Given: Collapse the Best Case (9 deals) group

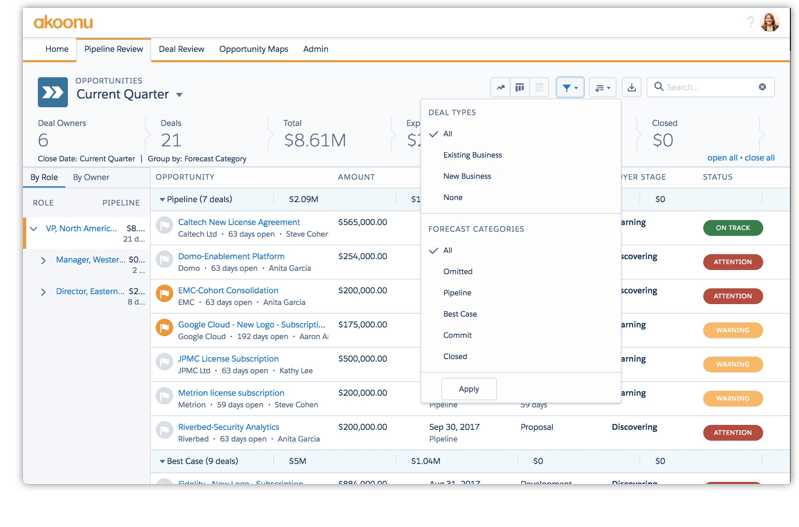Looking at the screenshot, I should [162, 461].
